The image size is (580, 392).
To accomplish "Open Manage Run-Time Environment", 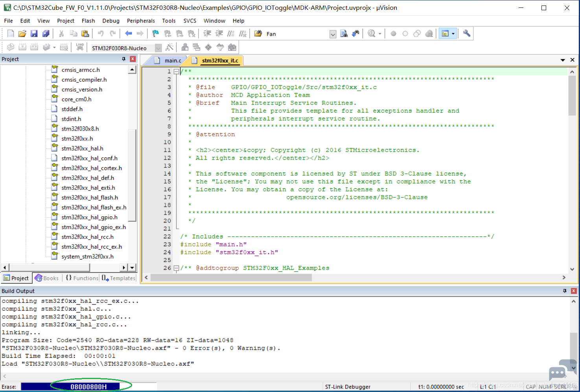I will [208, 48].
